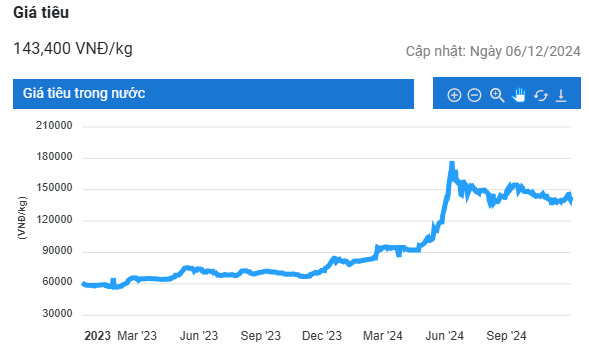This screenshot has height=360, width=589.
Task: Click the (VNĐ/kg) y-axis title
Action: coord(22,218)
